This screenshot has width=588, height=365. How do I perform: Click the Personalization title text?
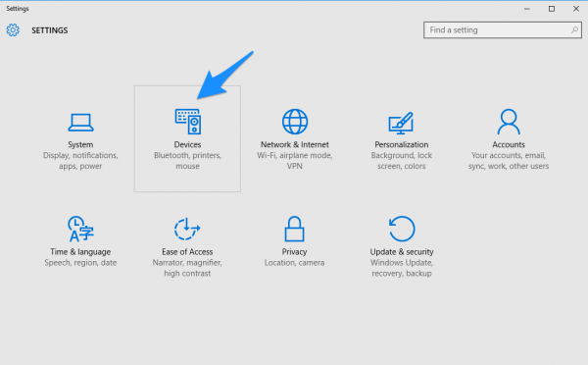[401, 144]
